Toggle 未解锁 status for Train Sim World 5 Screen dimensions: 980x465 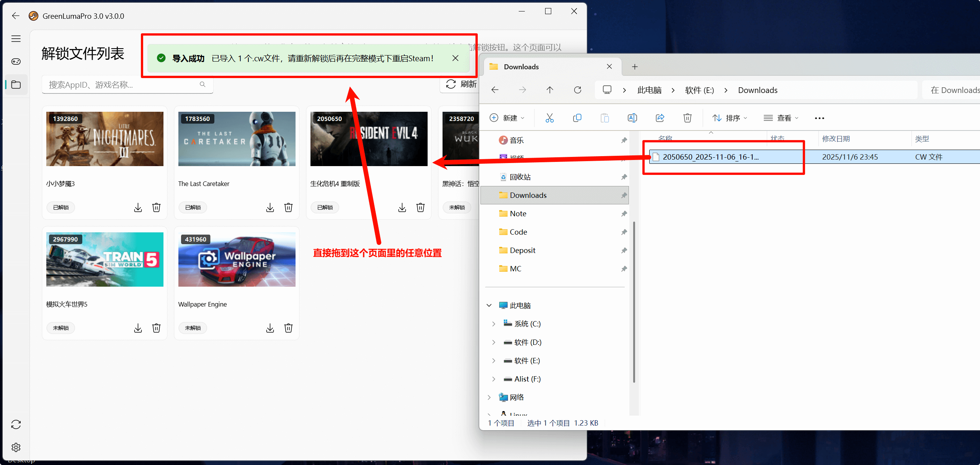point(61,328)
